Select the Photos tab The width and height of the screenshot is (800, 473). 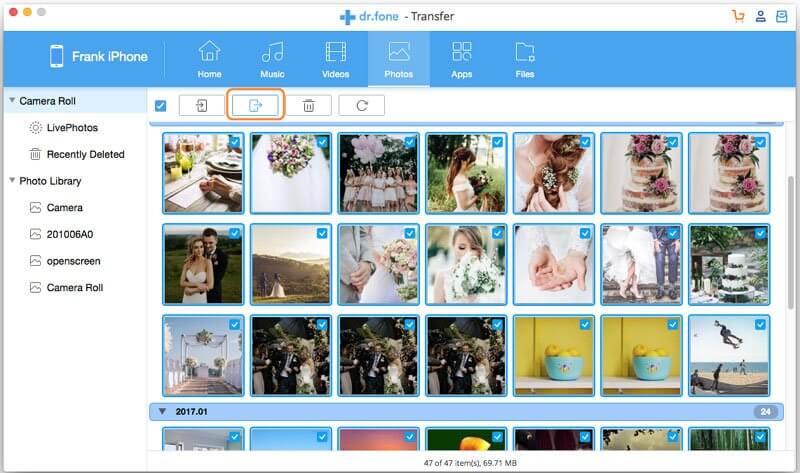(398, 59)
